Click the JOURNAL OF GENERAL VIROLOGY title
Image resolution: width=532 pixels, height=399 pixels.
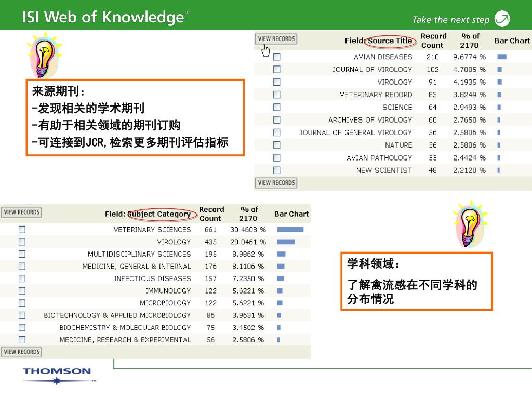pos(355,132)
